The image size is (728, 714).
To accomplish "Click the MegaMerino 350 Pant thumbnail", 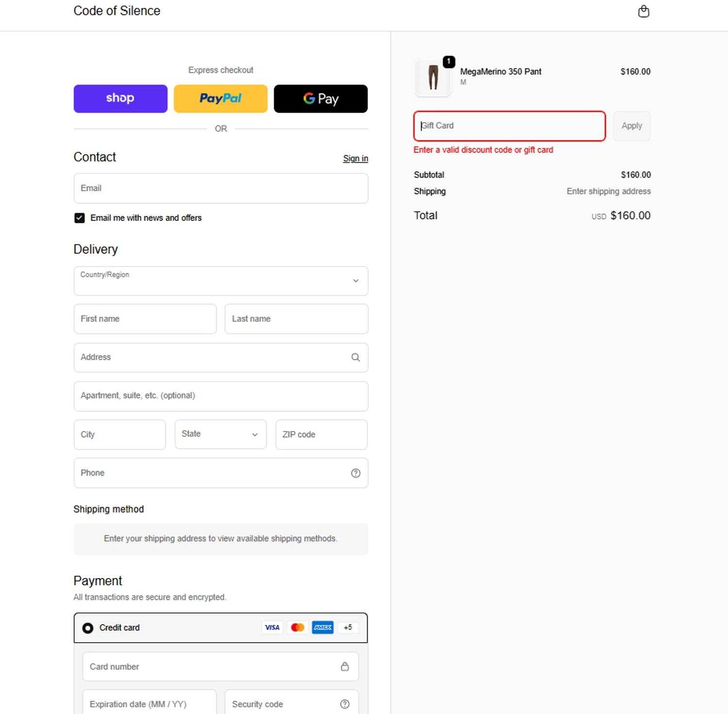I will pyautogui.click(x=433, y=78).
